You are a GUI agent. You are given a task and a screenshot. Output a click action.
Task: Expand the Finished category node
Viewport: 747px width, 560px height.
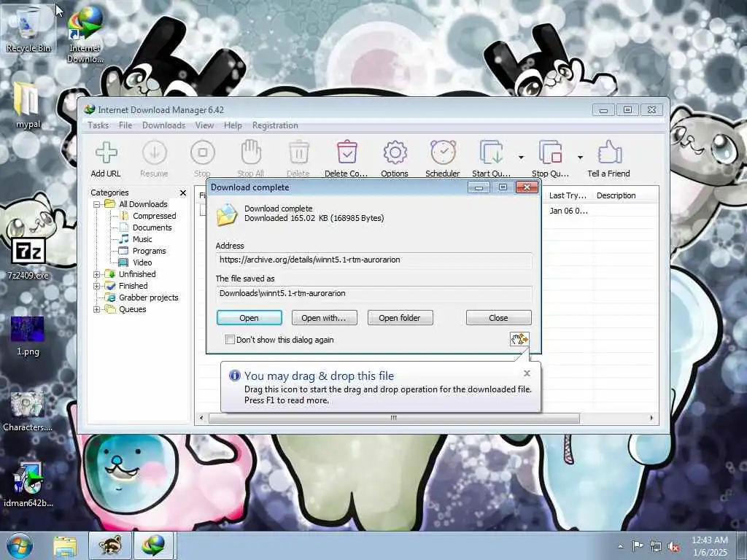click(97, 286)
